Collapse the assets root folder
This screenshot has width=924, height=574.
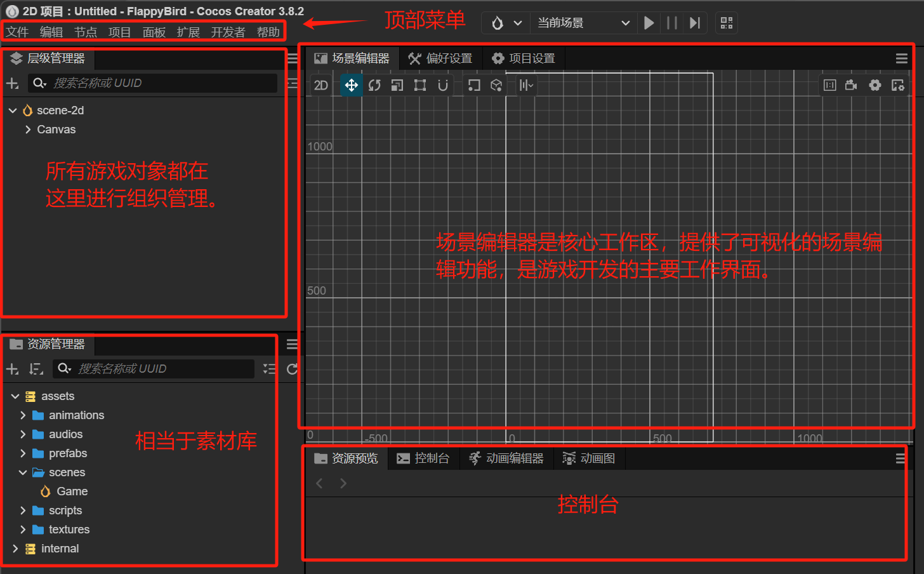point(15,396)
